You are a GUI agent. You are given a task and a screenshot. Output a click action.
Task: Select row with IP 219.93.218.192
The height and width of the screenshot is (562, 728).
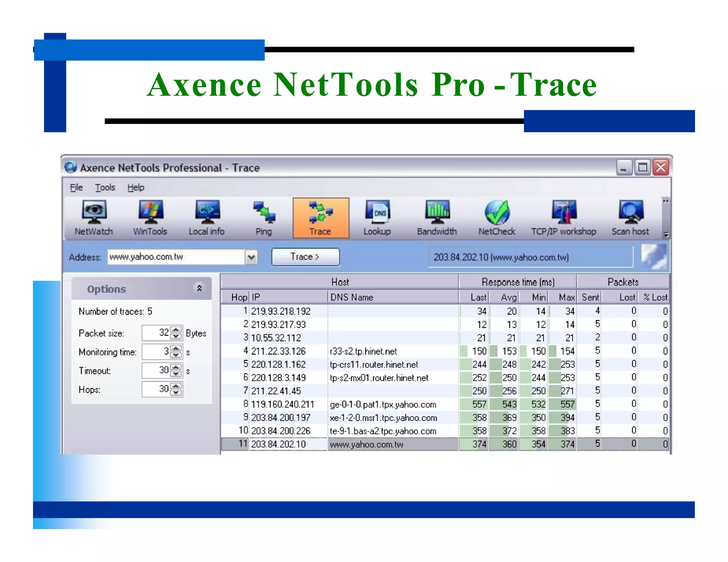click(x=445, y=311)
